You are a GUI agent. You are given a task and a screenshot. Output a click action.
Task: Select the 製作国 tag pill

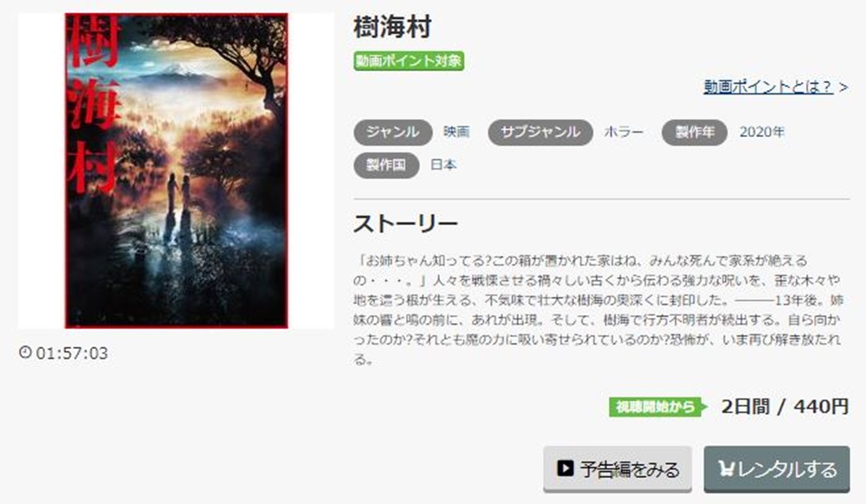point(386,165)
